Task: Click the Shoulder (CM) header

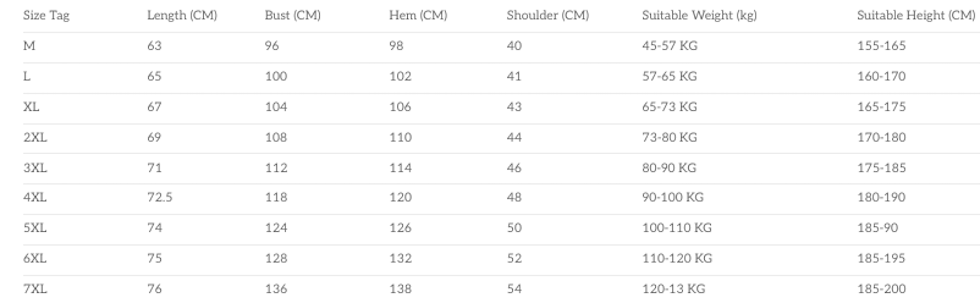Action: [x=548, y=16]
